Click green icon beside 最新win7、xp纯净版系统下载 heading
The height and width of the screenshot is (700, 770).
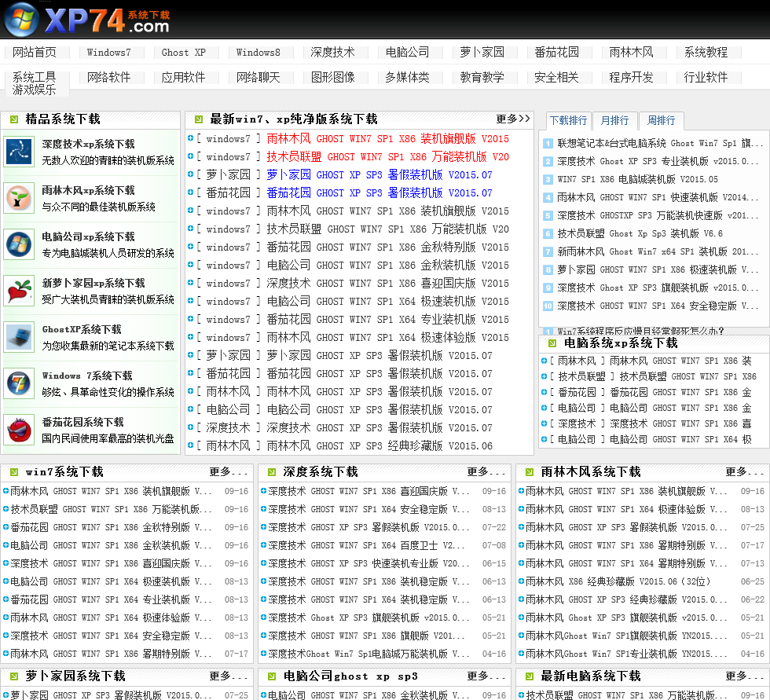[199, 119]
